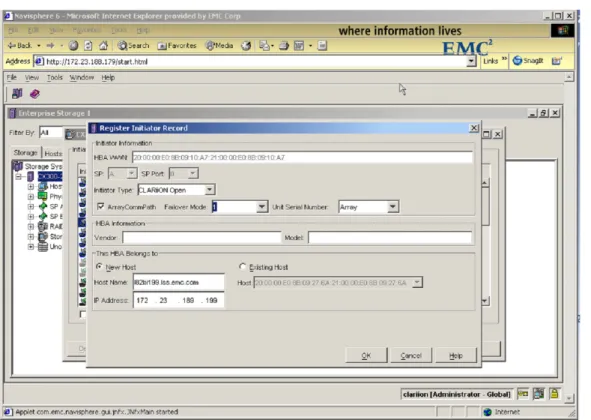Viewport: 591px width, 420px height.
Task: Collapse the CX300 array tree node
Action: pos(19,176)
